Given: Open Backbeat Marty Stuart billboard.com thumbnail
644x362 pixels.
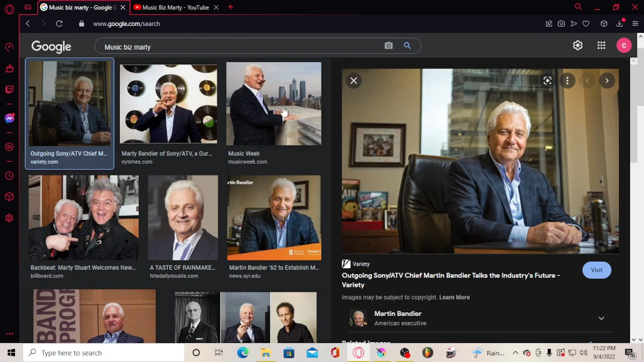Looking at the screenshot, I should [x=84, y=218].
